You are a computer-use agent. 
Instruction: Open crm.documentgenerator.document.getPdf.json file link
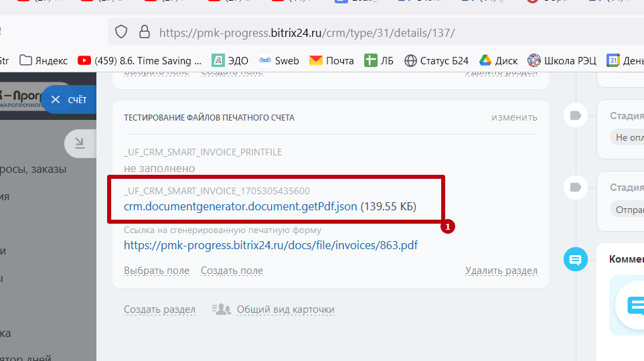(240, 206)
